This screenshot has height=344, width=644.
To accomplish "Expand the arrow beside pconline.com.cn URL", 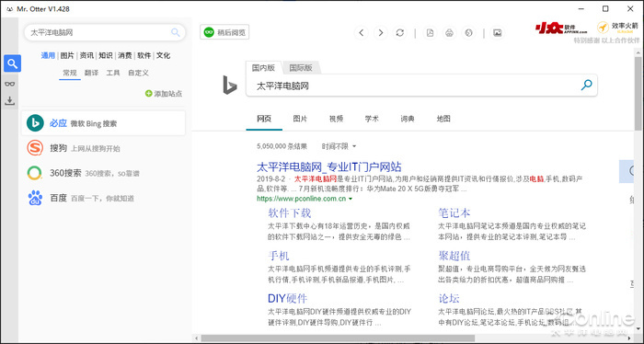I will pyautogui.click(x=351, y=199).
